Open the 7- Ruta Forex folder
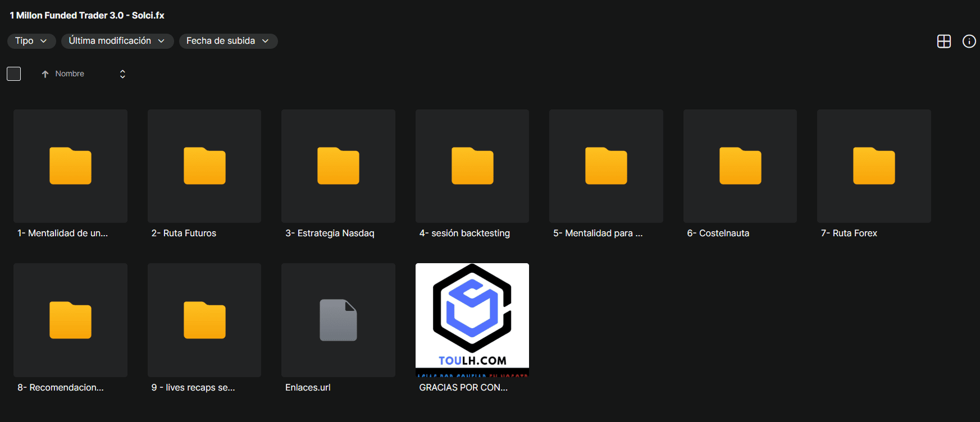The width and height of the screenshot is (980, 422). 874,166
